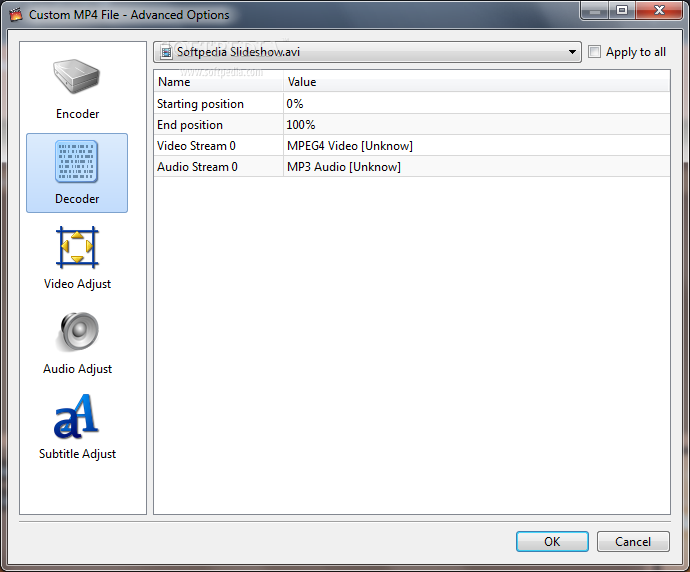This screenshot has height=572, width=690.
Task: Click the MP3 Audio [Unknow] value
Action: (x=344, y=167)
